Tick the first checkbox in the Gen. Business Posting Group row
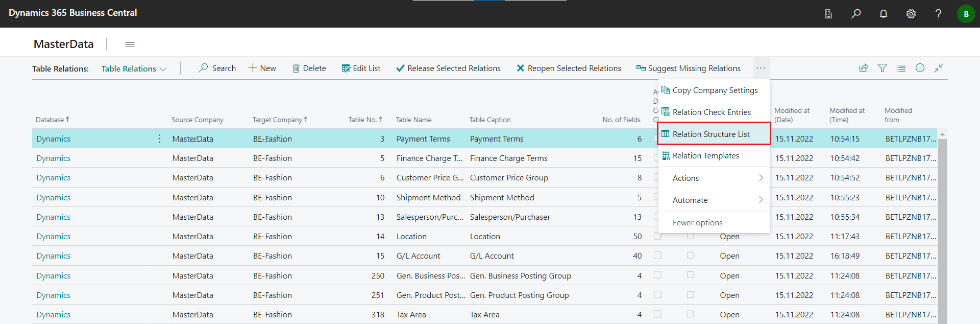980x324 pixels. click(657, 275)
